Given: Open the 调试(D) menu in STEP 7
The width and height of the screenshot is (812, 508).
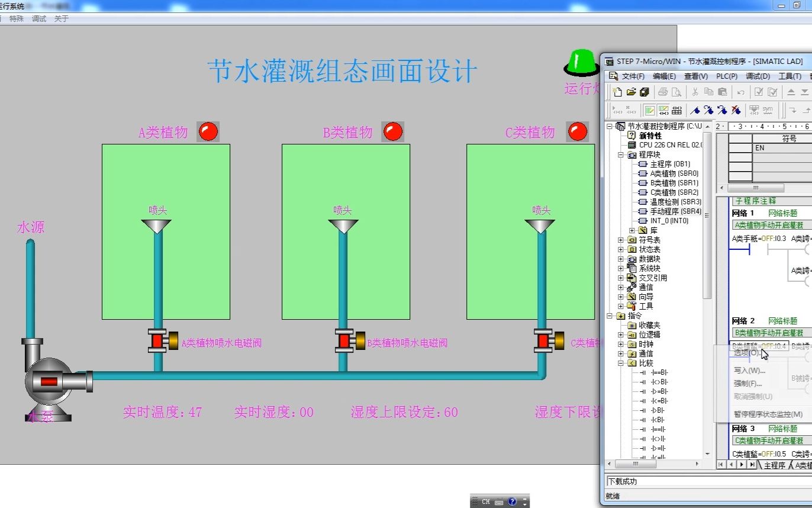Looking at the screenshot, I should click(758, 76).
